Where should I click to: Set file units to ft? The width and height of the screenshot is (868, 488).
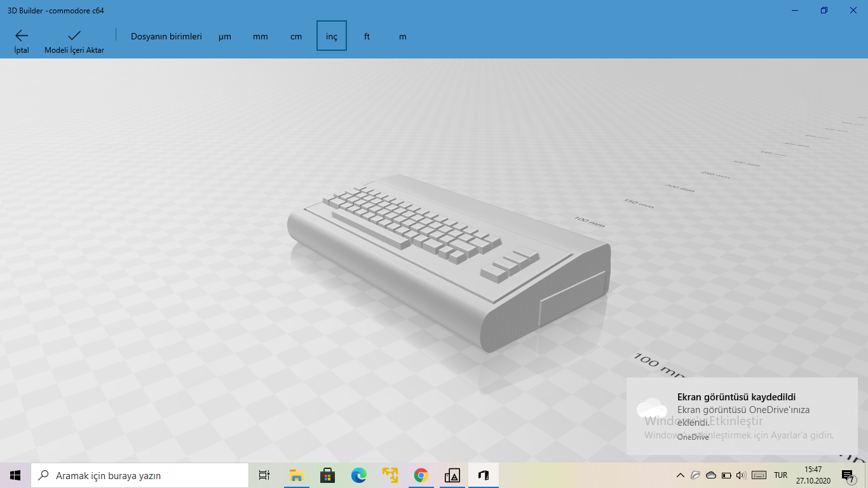point(367,36)
